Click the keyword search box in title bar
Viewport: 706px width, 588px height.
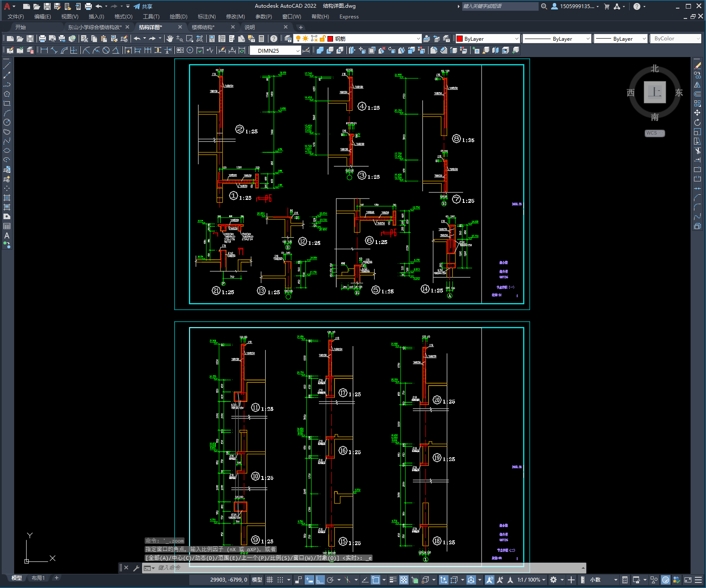pyautogui.click(x=500, y=6)
